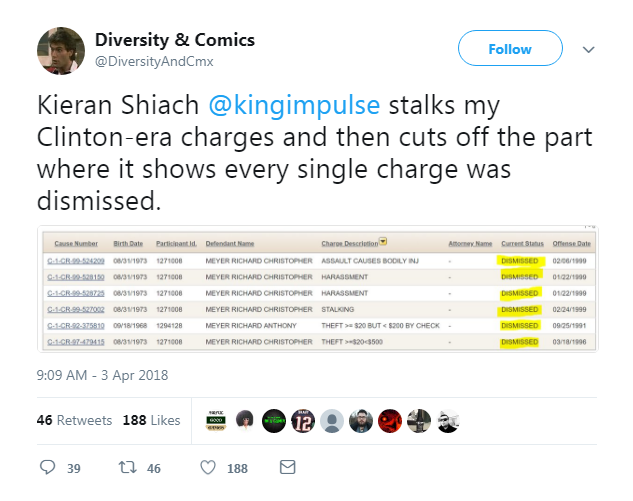
Task: Open the default gray silhouette liker avatar
Action: [332, 421]
